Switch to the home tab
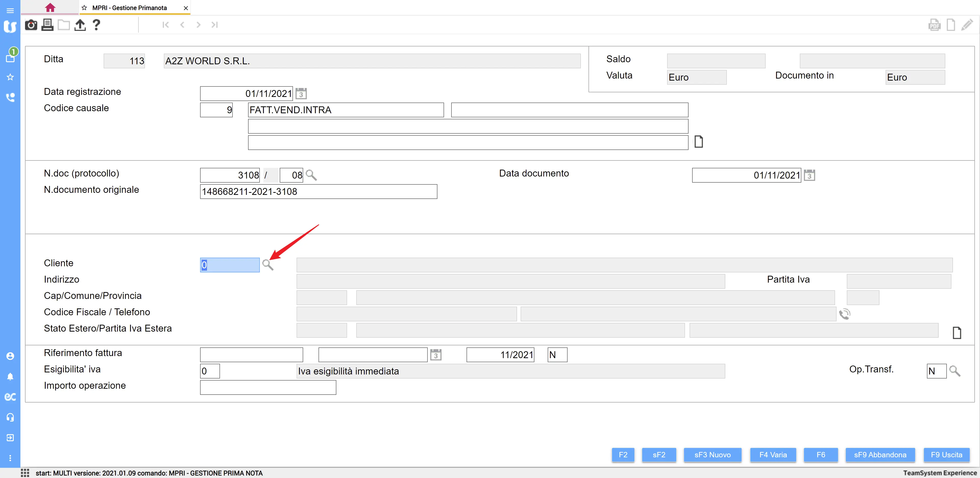The height and width of the screenshot is (478, 980). [50, 8]
